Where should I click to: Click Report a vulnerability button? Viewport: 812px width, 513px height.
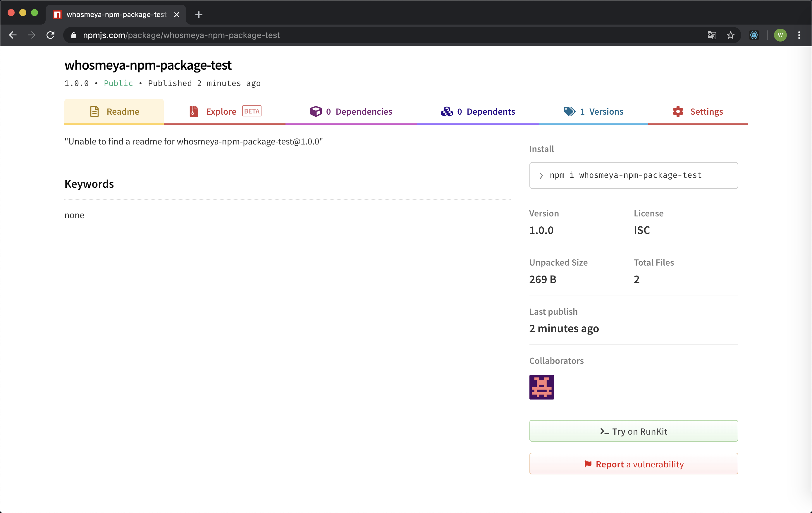click(633, 464)
